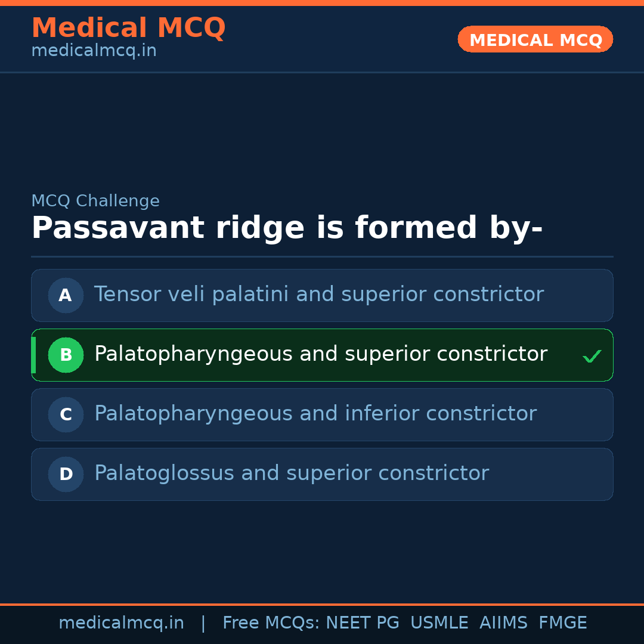Select option C Palatopharyngeous and inferior constrictor
This screenshot has width=644, height=644.
pos(322,414)
